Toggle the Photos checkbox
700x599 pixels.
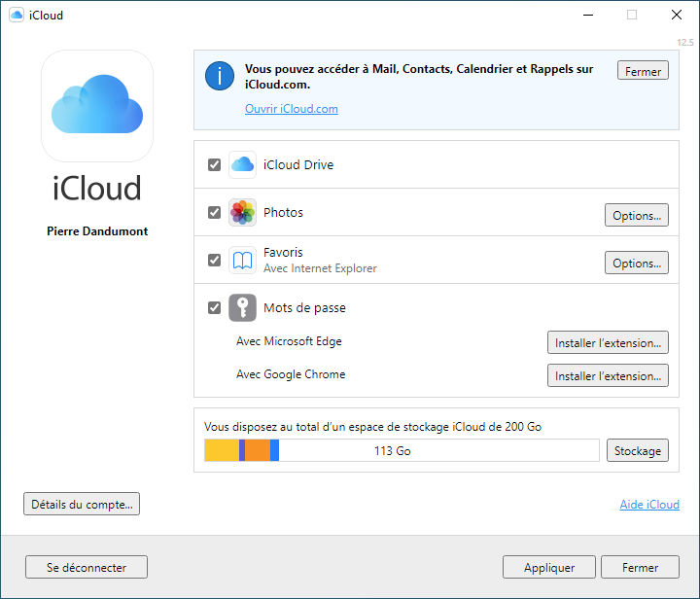point(214,212)
